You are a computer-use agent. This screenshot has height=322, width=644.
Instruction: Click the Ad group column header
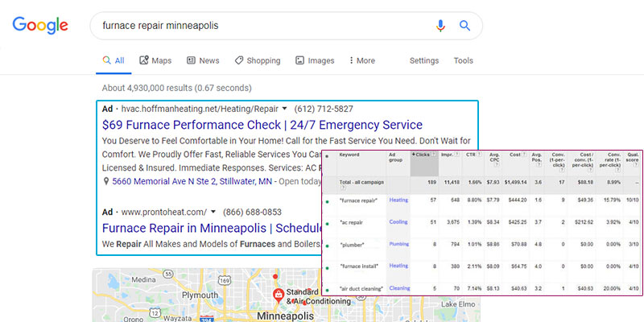[395, 157]
